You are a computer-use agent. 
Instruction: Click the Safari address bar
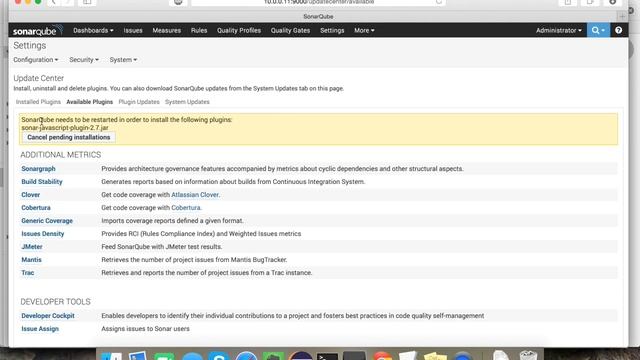click(318, 2)
